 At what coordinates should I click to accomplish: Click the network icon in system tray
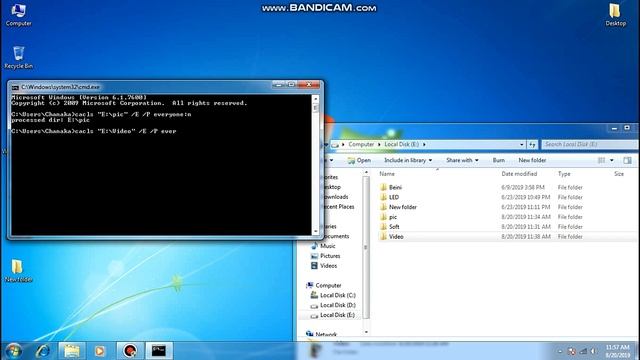[x=583, y=351]
